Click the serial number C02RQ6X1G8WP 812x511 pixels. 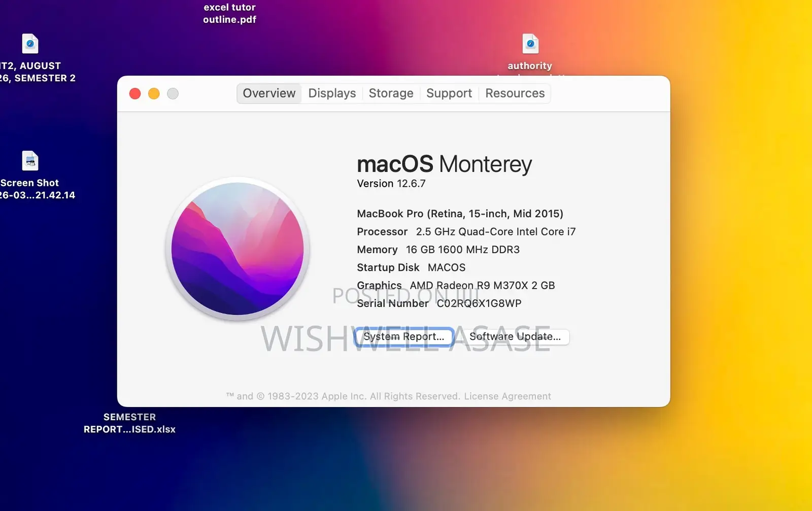coord(479,303)
